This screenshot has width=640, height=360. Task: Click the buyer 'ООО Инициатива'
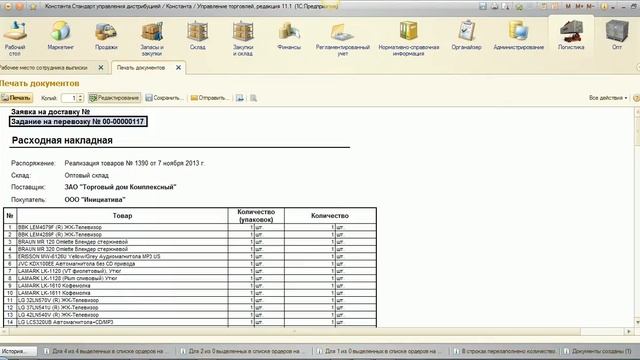click(95, 200)
